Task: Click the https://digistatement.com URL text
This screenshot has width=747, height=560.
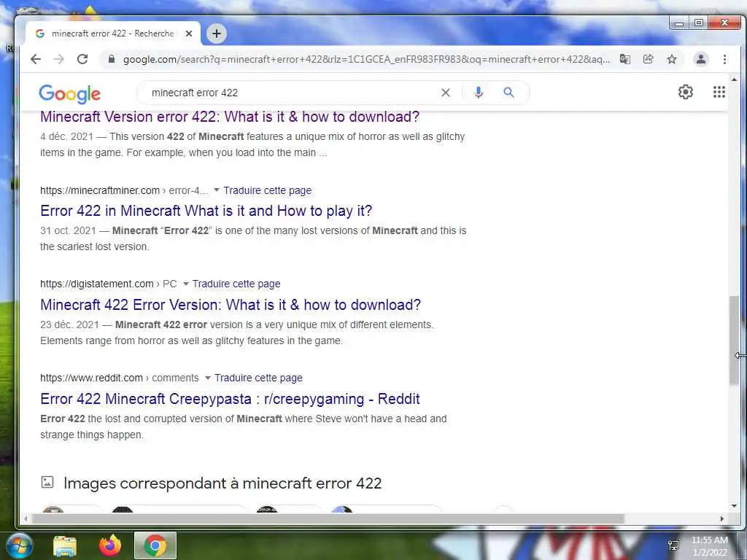Action: [97, 284]
